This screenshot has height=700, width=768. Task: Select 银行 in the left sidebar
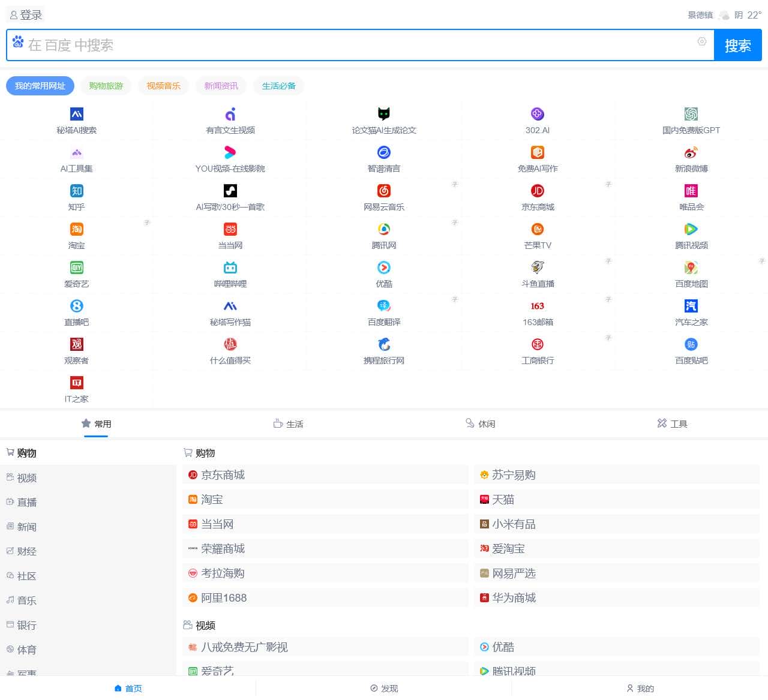click(88, 626)
